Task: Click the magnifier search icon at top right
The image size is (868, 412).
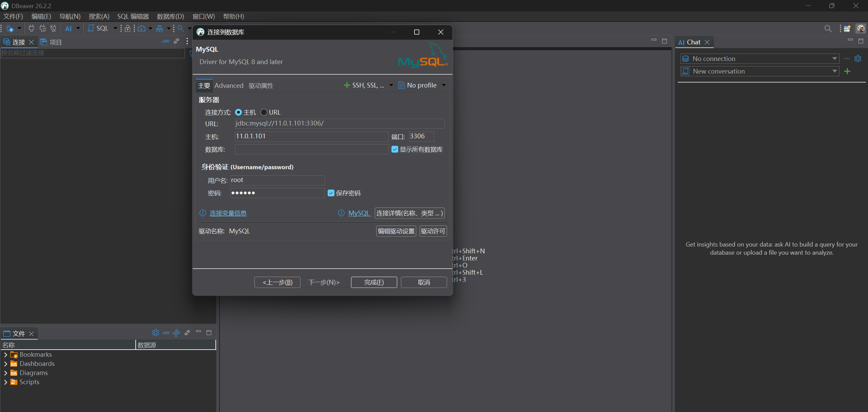Action: 828,29
